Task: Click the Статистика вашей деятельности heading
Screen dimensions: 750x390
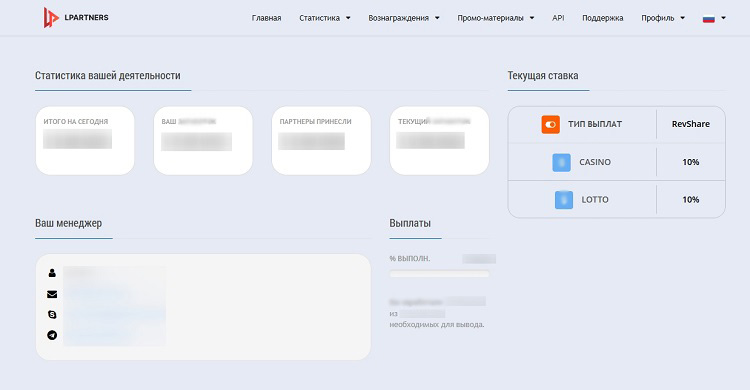Action: point(108,76)
